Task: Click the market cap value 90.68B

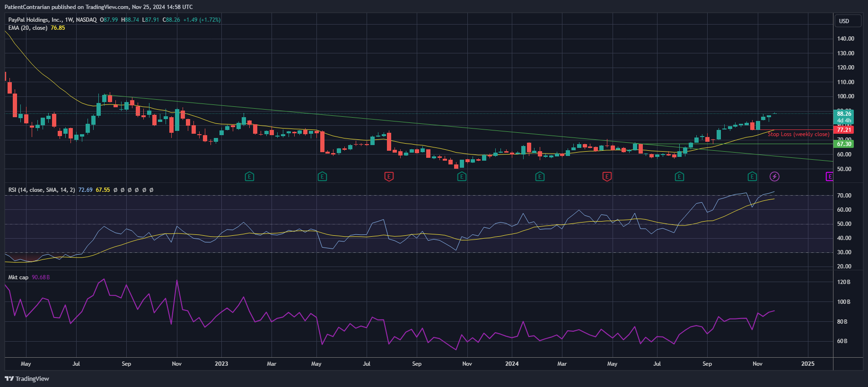Action: pyautogui.click(x=41, y=277)
